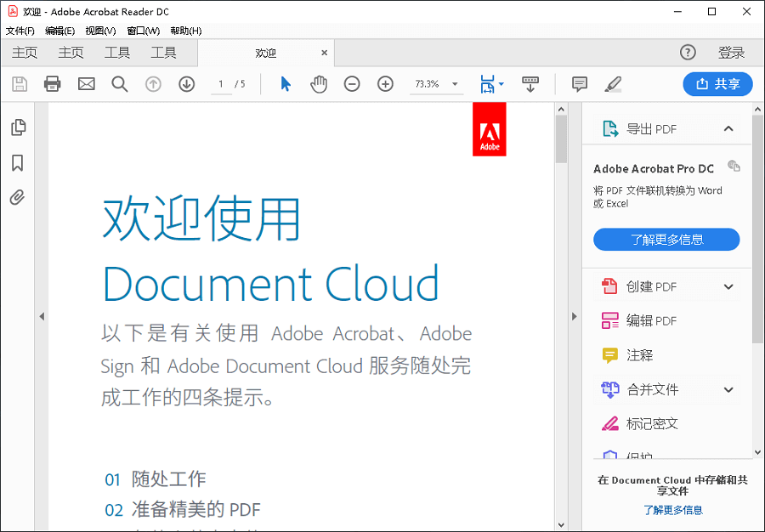Email this document
Screen dimensions: 765x532
86,84
